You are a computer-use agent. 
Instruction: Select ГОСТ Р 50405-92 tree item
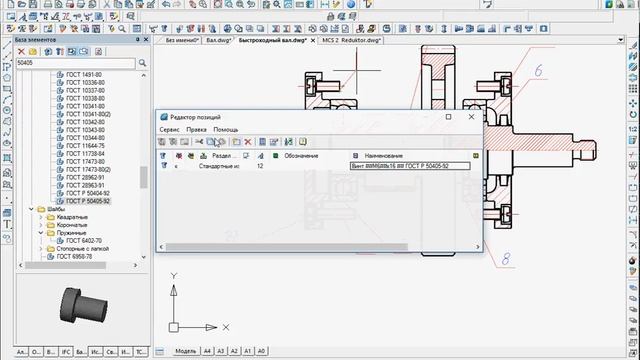tap(87, 201)
